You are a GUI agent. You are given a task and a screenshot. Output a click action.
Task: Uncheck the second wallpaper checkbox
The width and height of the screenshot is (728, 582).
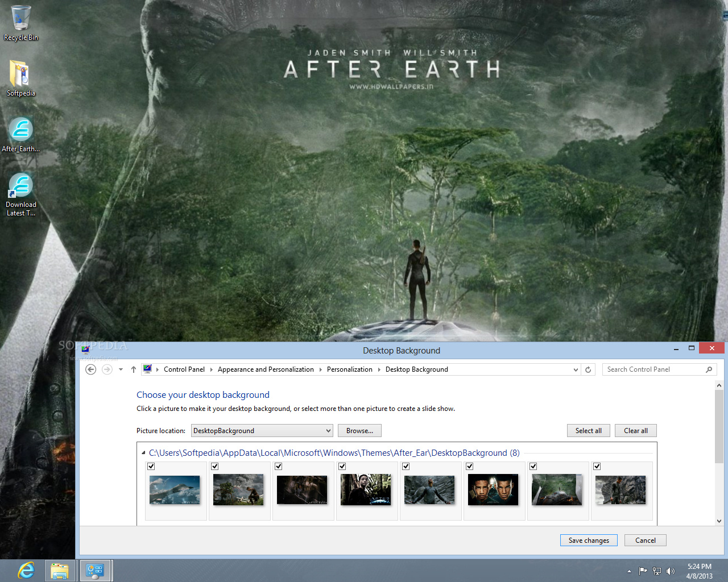click(215, 466)
